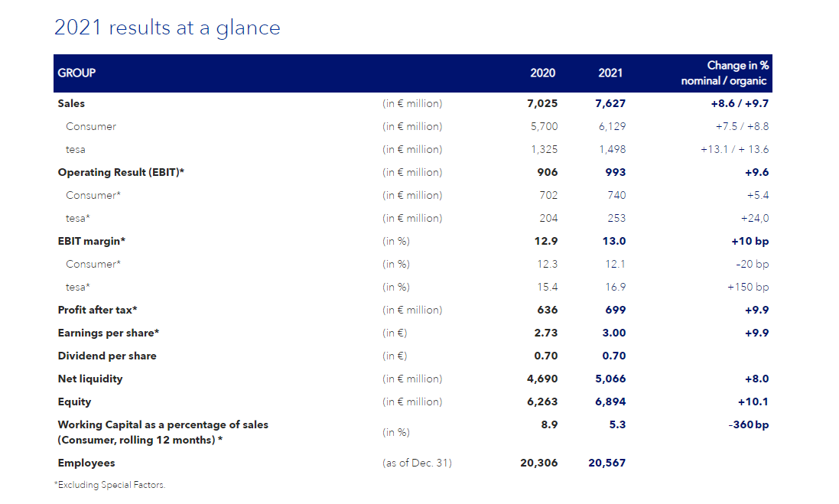Select Sales 2020 value 7,025

pos(542,103)
